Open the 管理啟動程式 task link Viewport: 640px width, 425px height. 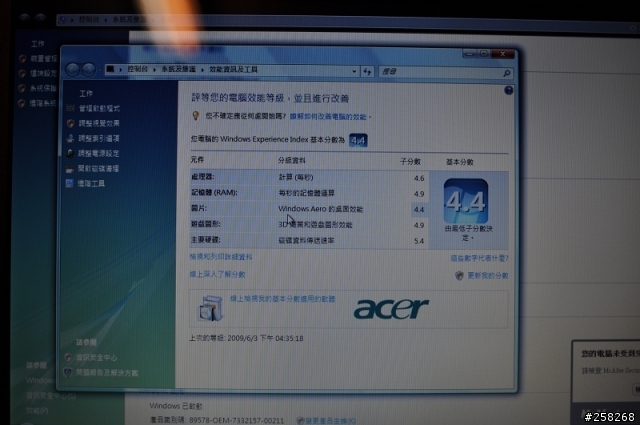tap(99, 109)
